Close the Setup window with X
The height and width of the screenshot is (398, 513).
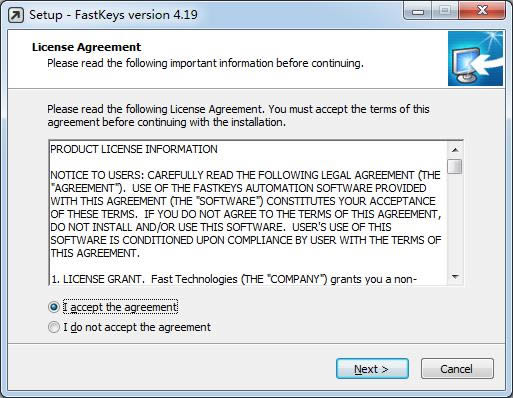[482, 11]
